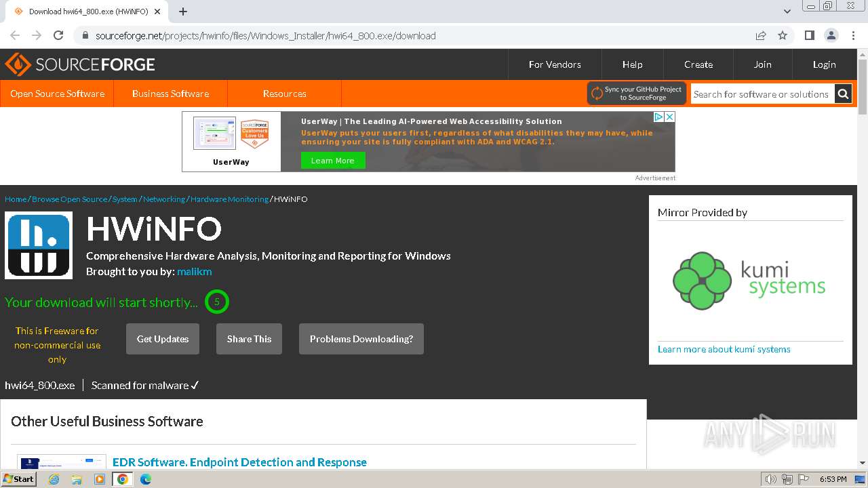Click the Learn More ad button
868x488 pixels.
pos(332,161)
